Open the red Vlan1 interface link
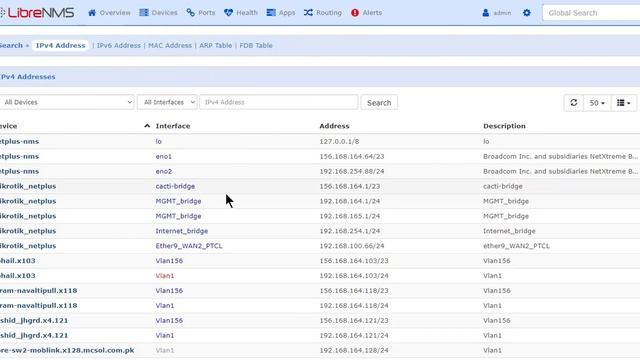 click(164, 276)
